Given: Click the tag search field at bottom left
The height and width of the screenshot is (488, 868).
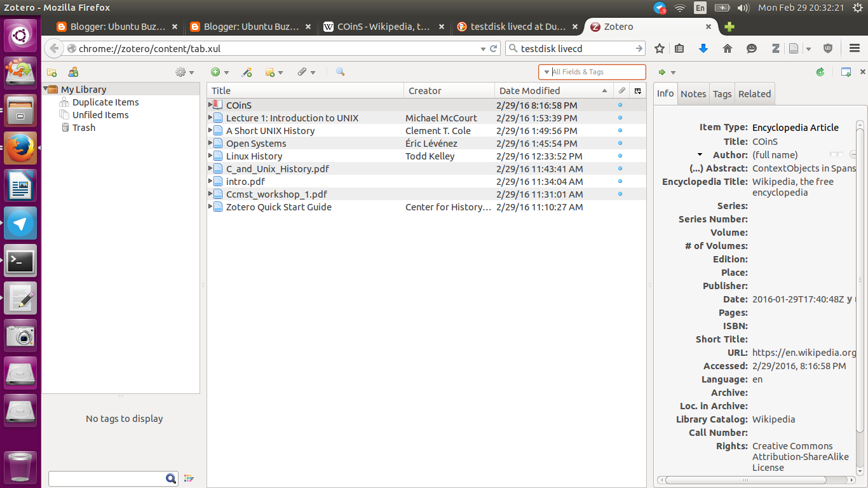Looking at the screenshot, I should [108, 478].
